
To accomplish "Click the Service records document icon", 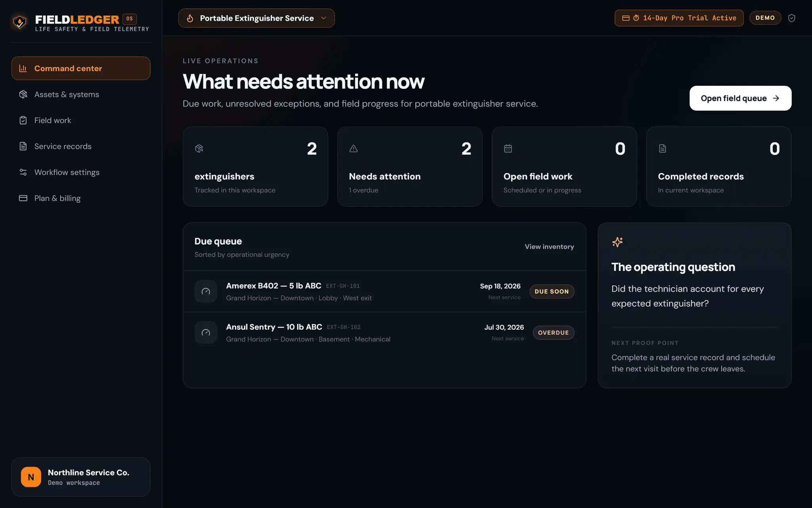I will 23,146.
